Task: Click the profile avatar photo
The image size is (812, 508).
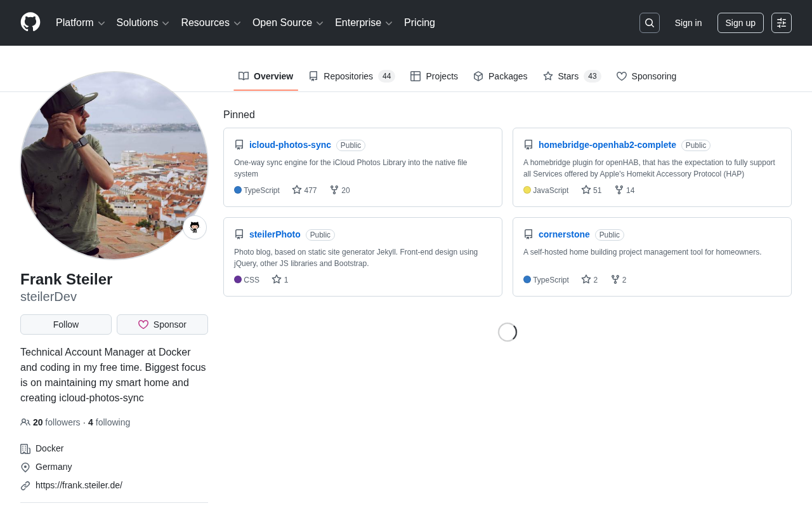Action: (114, 166)
